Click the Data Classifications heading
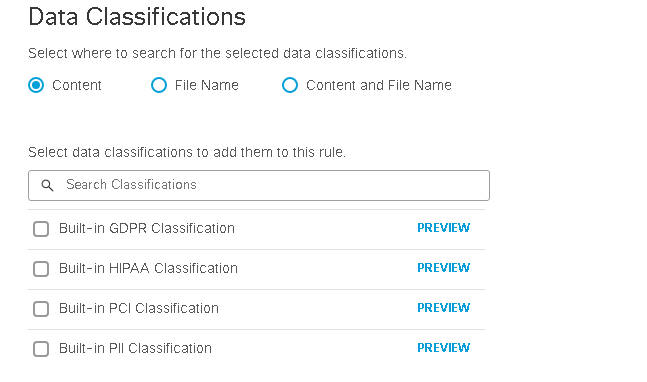The image size is (647, 382). click(x=137, y=17)
